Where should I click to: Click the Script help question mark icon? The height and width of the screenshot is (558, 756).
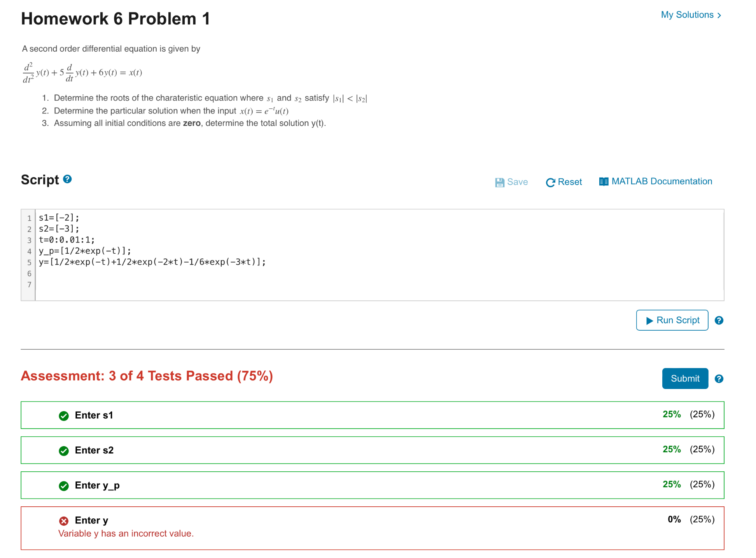67,179
